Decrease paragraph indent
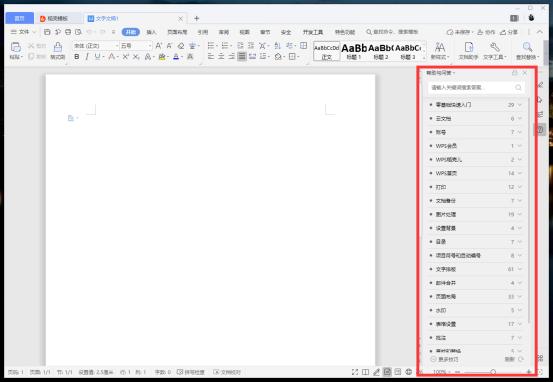 point(240,46)
